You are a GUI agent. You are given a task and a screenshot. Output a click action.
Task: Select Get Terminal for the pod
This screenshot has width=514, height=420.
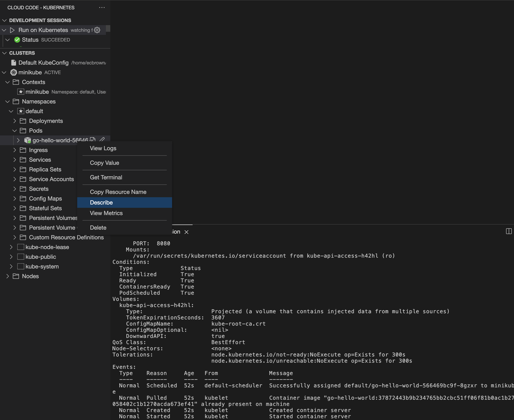(105, 177)
